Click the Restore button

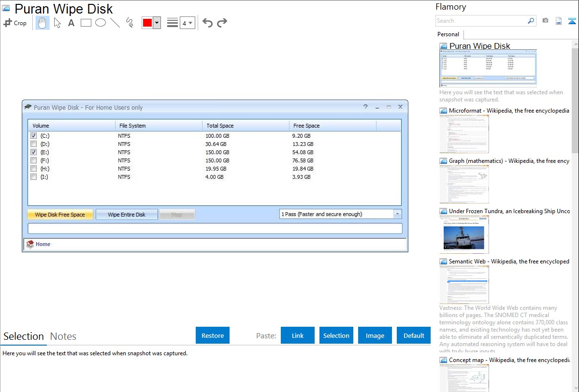pyautogui.click(x=213, y=335)
